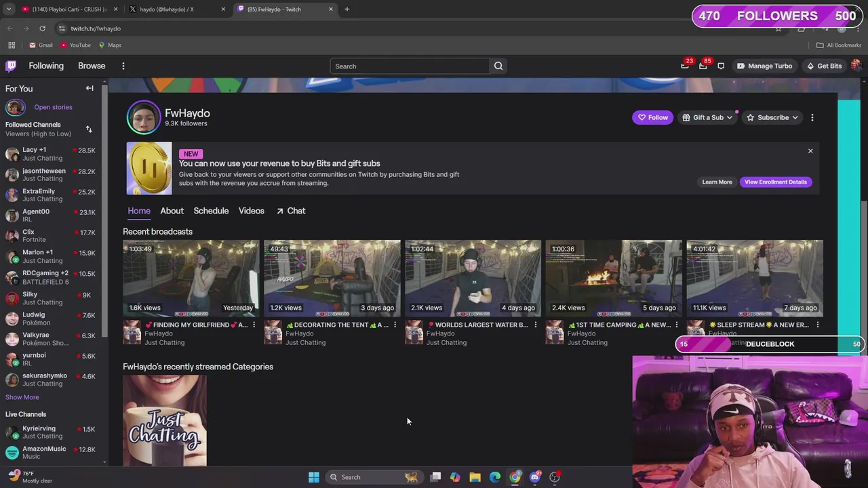Viewport: 868px width, 488px height.
Task: Open the top-nav more options menu
Action: point(123,66)
